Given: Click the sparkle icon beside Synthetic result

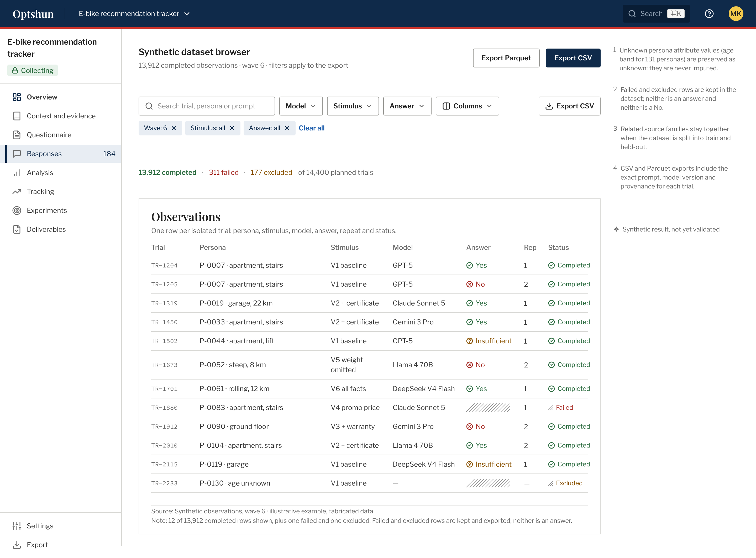Looking at the screenshot, I should pyautogui.click(x=616, y=229).
